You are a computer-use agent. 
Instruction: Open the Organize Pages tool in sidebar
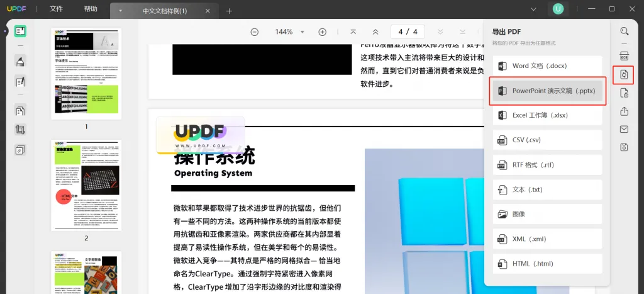click(x=20, y=110)
